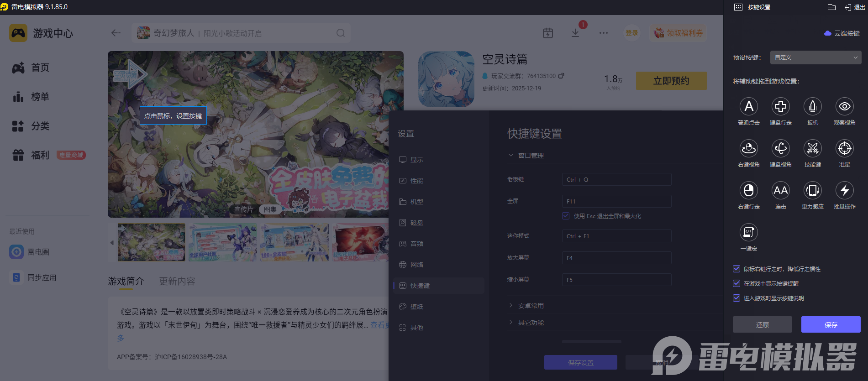Select 快捷键 settings category
Viewport: 868px width, 381px height.
pos(439,286)
